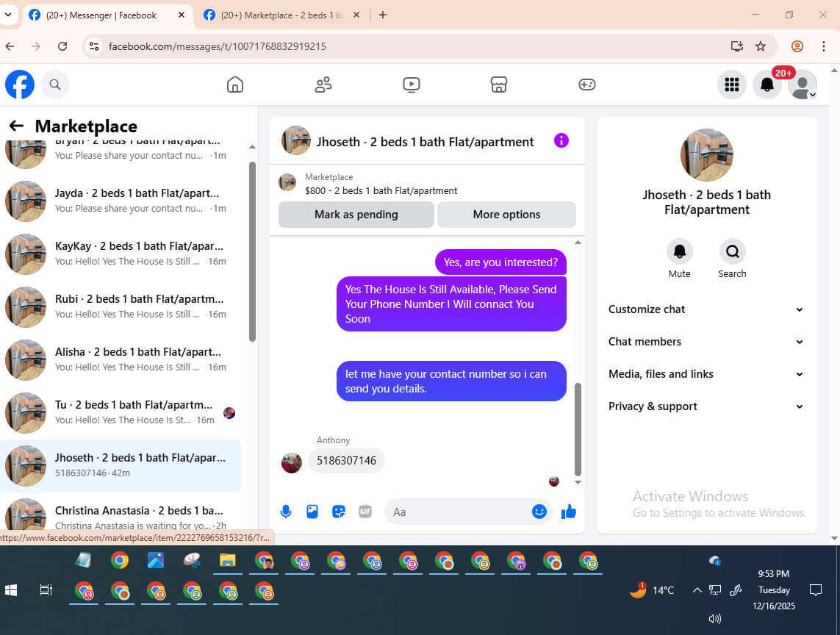840x635 pixels.
Task: Open the Video (Watch) icon
Action: [411, 85]
